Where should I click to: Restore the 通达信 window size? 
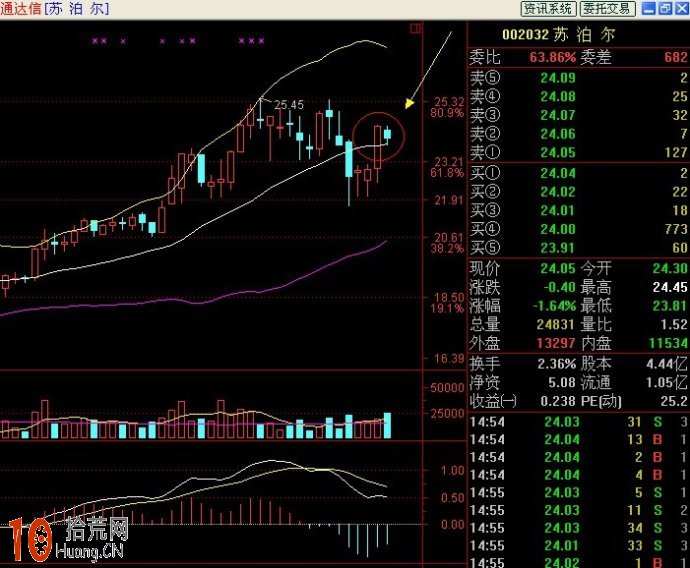[x=665, y=8]
